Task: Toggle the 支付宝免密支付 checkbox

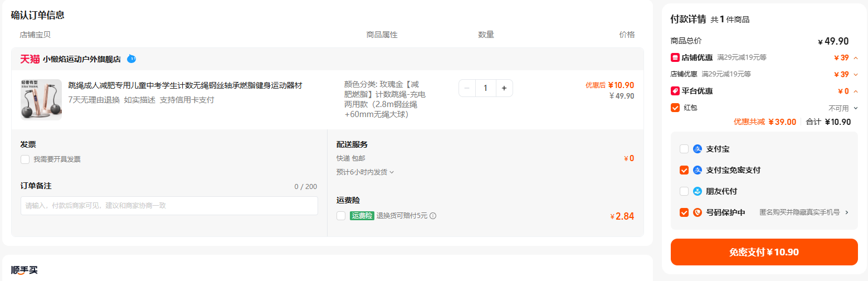Action: (684, 170)
